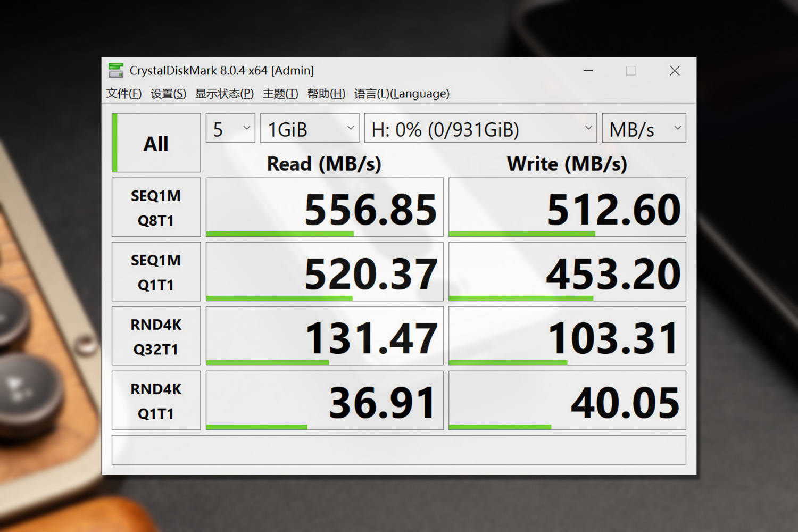Open the 主题(T) menu
798x532 pixels.
(x=280, y=94)
